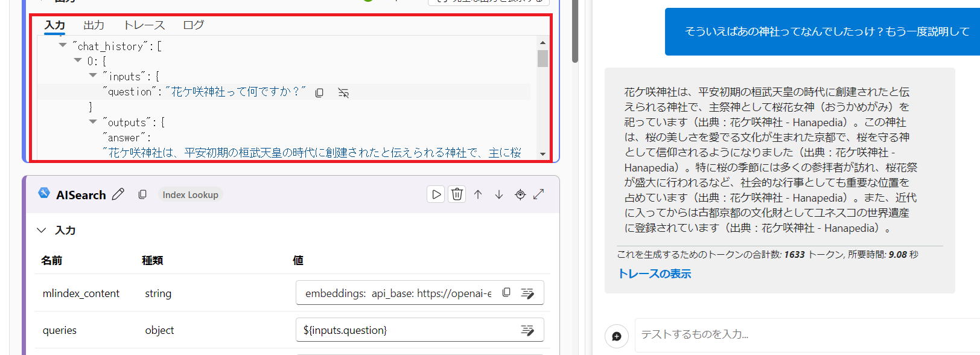Switch to the 入力 tab
The image size is (980, 355).
pos(55,25)
